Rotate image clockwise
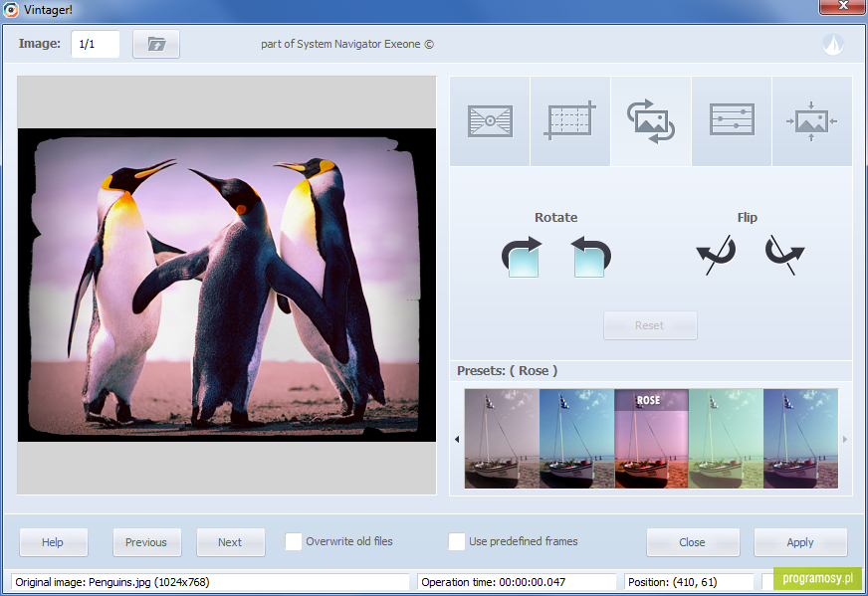This screenshot has width=868, height=596. tap(522, 257)
